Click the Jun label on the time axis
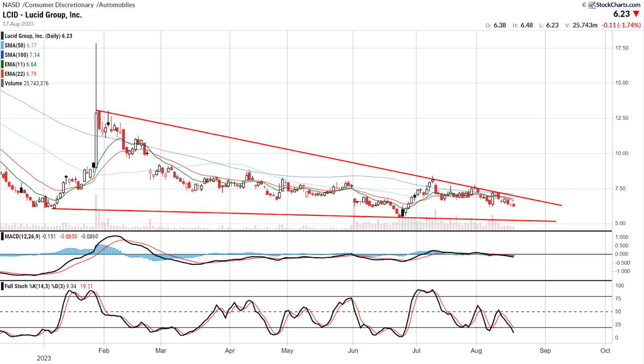 pyautogui.click(x=353, y=351)
